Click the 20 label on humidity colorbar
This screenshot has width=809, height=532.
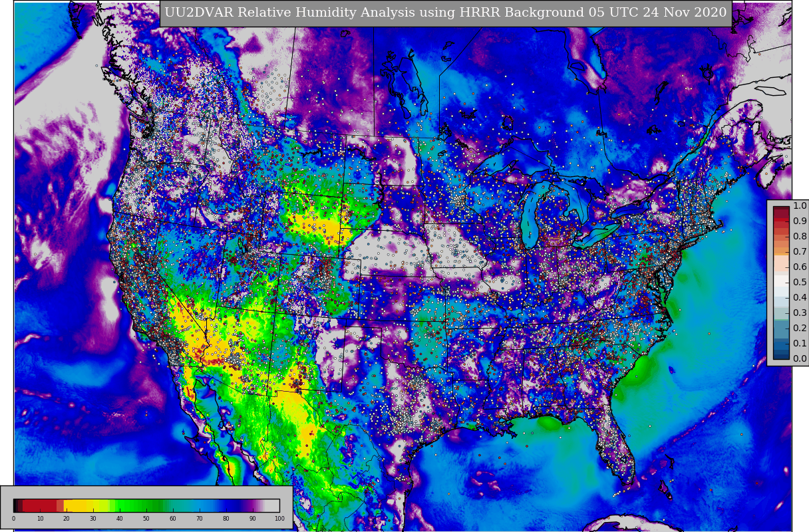pyautogui.click(x=67, y=519)
